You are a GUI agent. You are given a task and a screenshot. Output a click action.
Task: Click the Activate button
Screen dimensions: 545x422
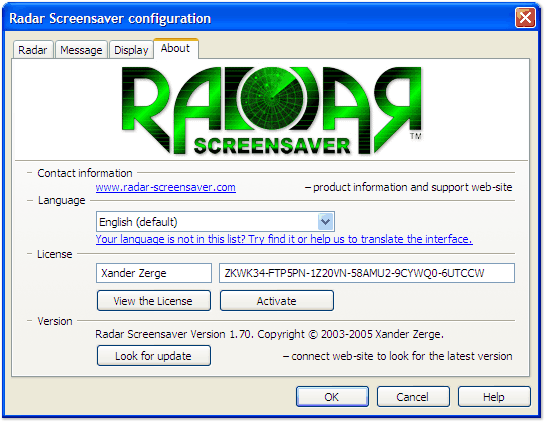coord(277,301)
